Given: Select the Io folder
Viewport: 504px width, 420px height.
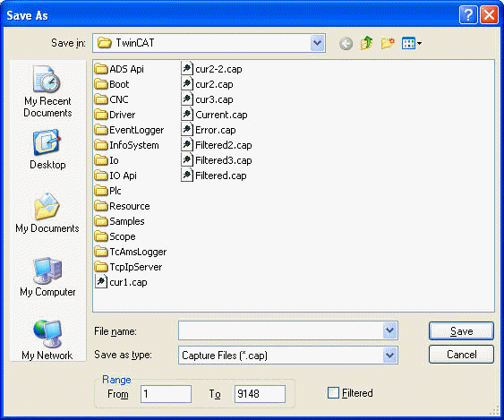Looking at the screenshot, I should tap(107, 160).
